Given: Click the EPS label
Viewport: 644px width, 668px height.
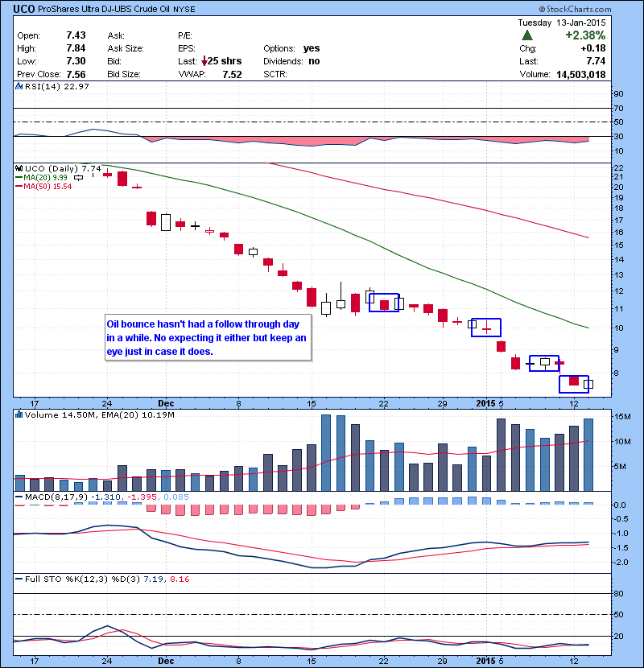Looking at the screenshot, I should pos(187,48).
